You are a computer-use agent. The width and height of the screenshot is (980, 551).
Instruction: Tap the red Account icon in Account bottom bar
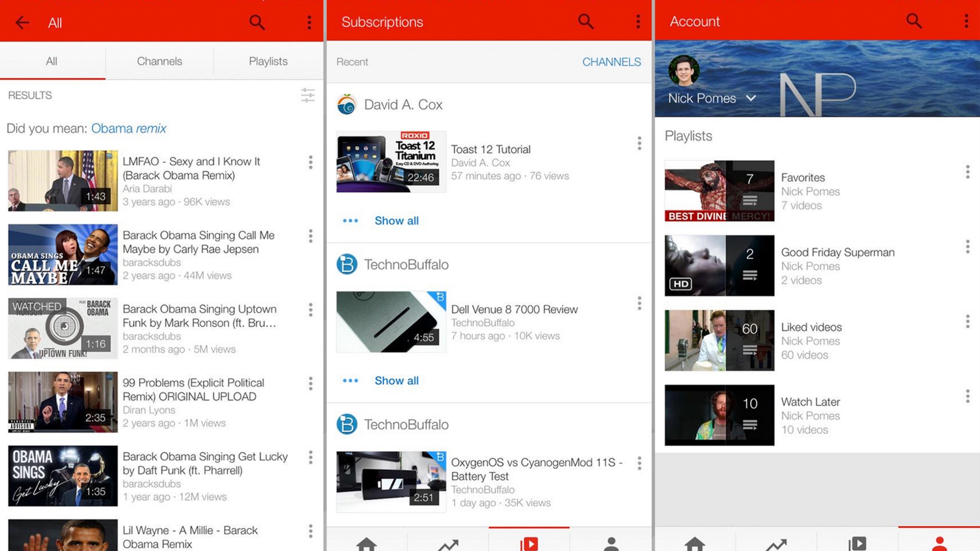pyautogui.click(x=939, y=544)
